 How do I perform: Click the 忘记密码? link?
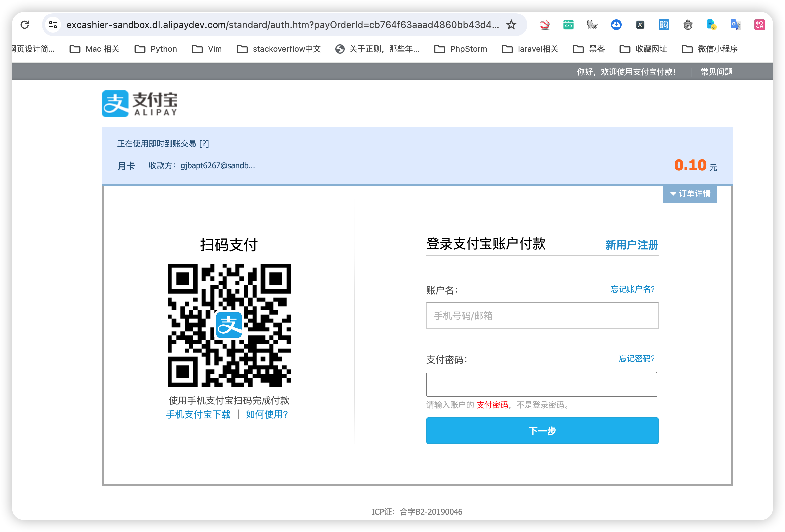[636, 358]
